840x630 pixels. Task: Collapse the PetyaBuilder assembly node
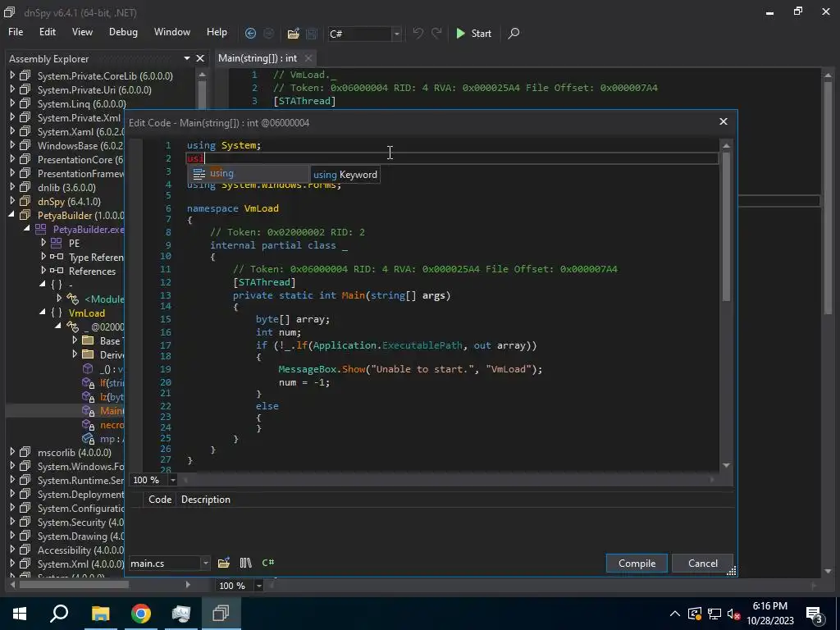[11, 215]
